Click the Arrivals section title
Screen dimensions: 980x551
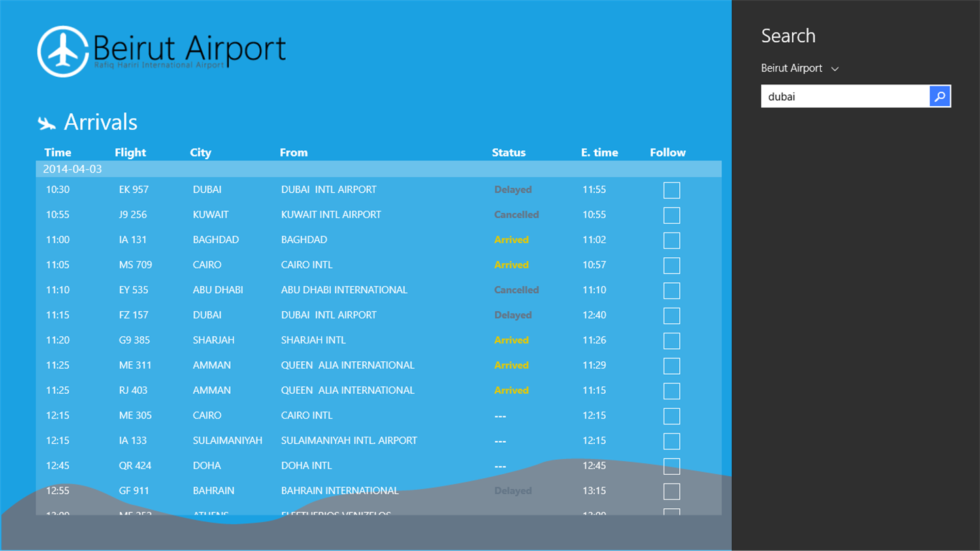[x=101, y=122]
